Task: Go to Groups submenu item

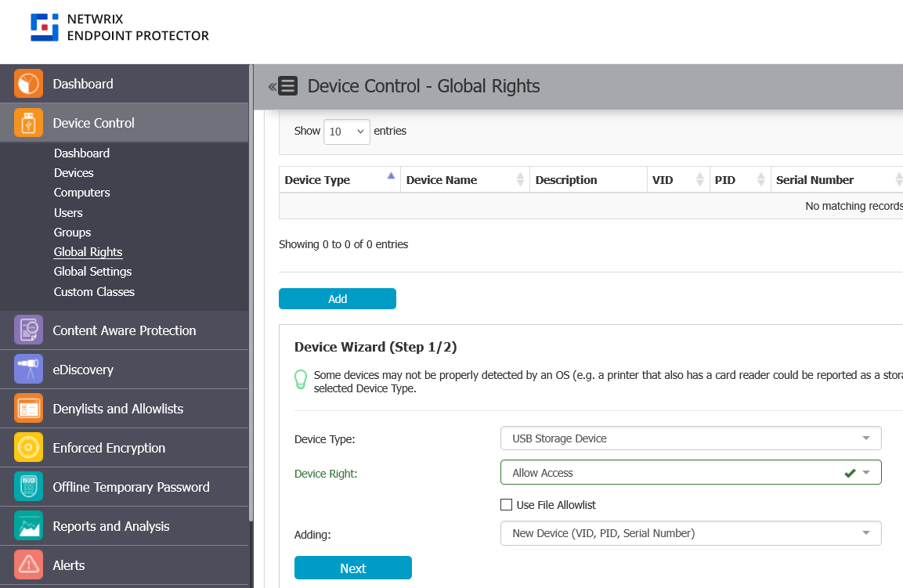Action: [x=73, y=232]
